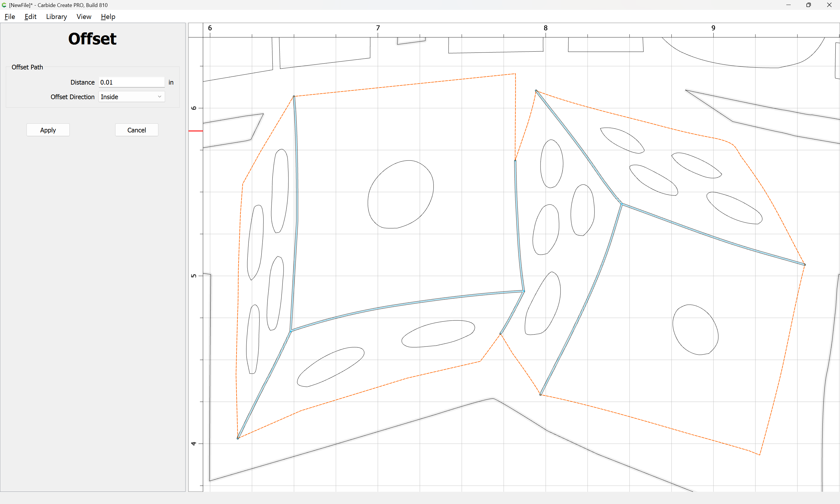Cancel the offset operation
This screenshot has height=504, width=840.
pyautogui.click(x=136, y=130)
